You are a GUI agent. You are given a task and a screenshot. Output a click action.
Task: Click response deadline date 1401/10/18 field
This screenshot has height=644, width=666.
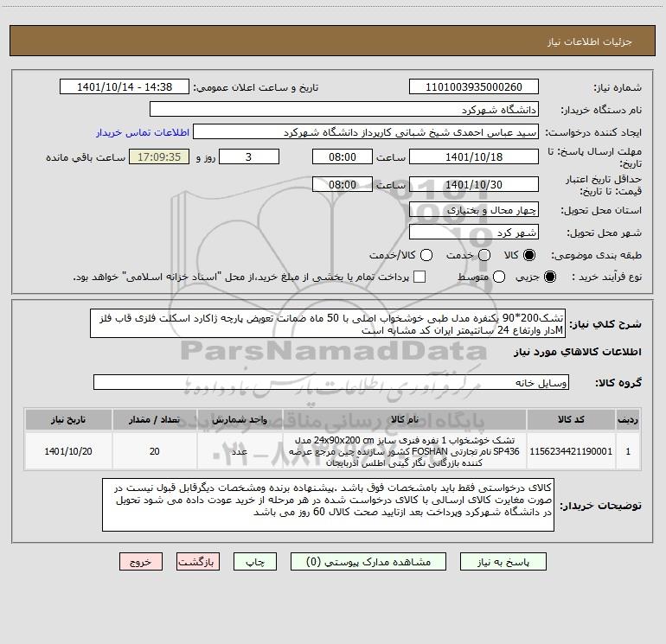pyautogui.click(x=474, y=156)
